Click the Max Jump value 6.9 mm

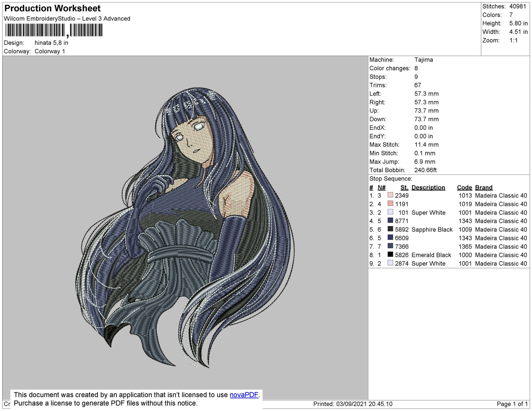click(424, 162)
